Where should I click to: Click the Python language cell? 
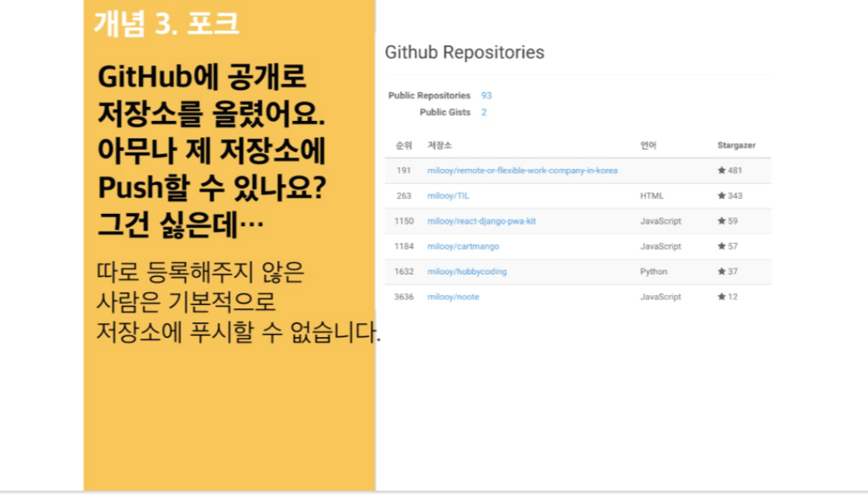tap(653, 271)
